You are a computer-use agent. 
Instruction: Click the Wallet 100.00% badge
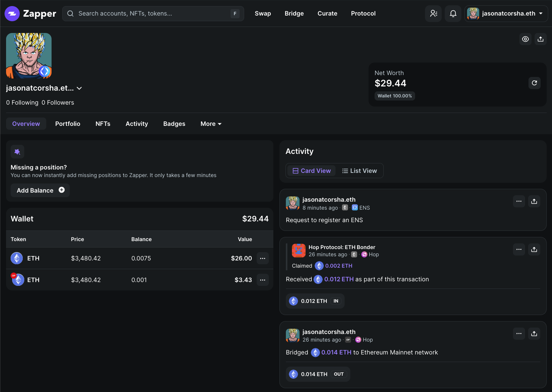tap(395, 96)
